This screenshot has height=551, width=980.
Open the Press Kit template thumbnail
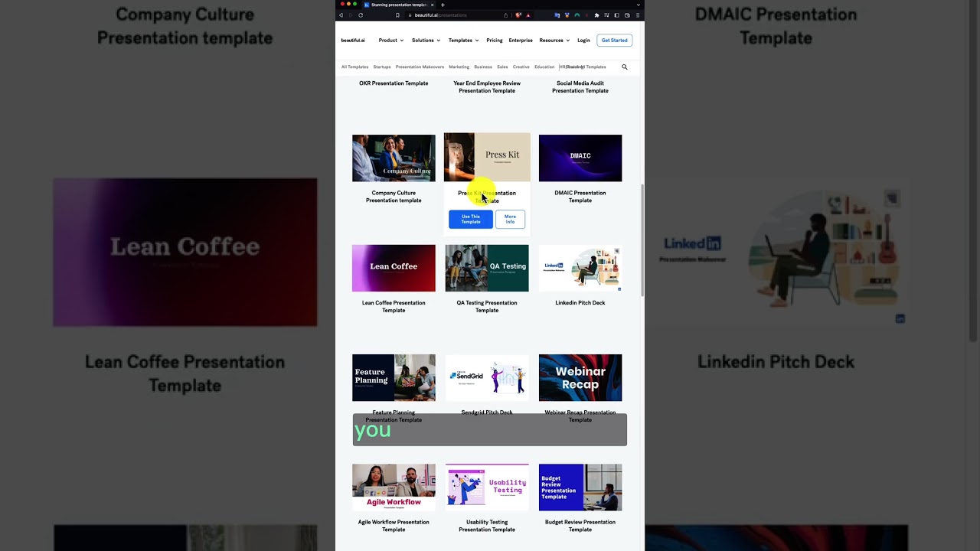487,158
